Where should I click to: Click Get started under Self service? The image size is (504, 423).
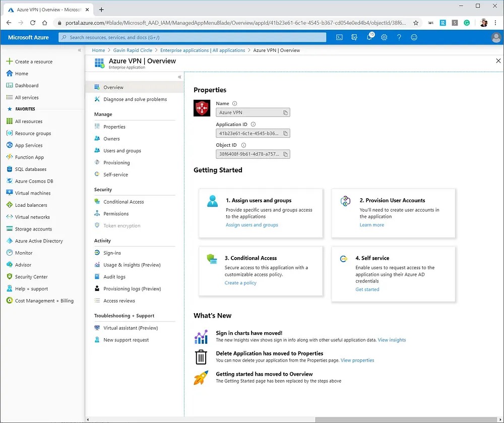click(x=367, y=289)
